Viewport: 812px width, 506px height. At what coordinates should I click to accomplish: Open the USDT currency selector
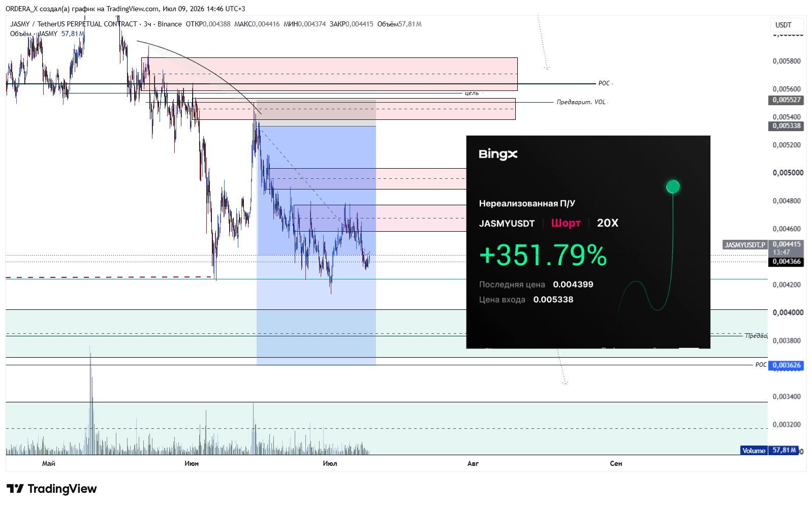(x=787, y=25)
